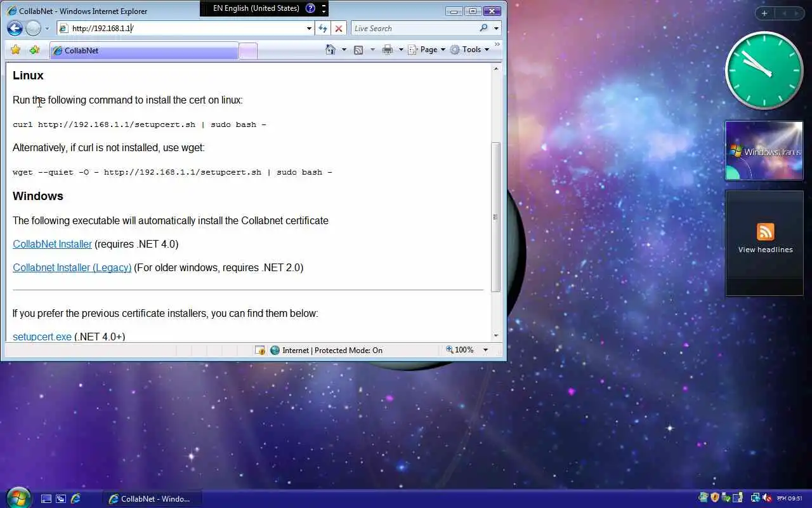Click the sidebar Add Gadgets plus button
The width and height of the screenshot is (812, 508).
(x=764, y=13)
